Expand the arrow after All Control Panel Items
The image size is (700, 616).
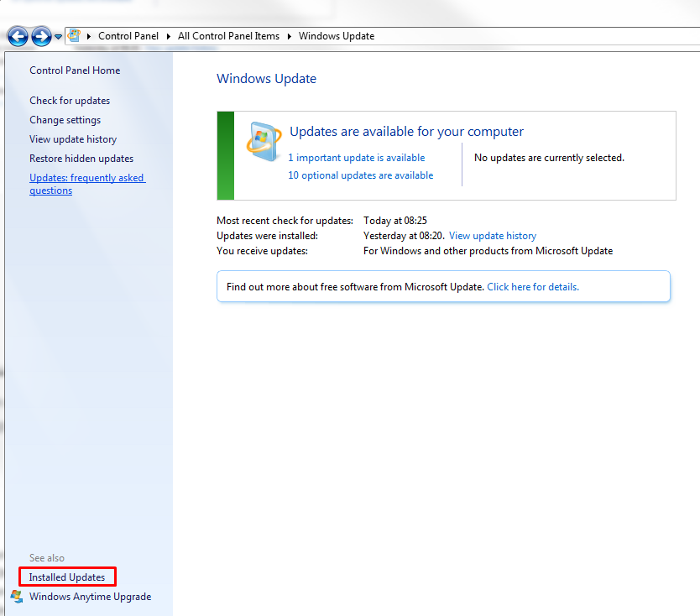click(x=290, y=36)
